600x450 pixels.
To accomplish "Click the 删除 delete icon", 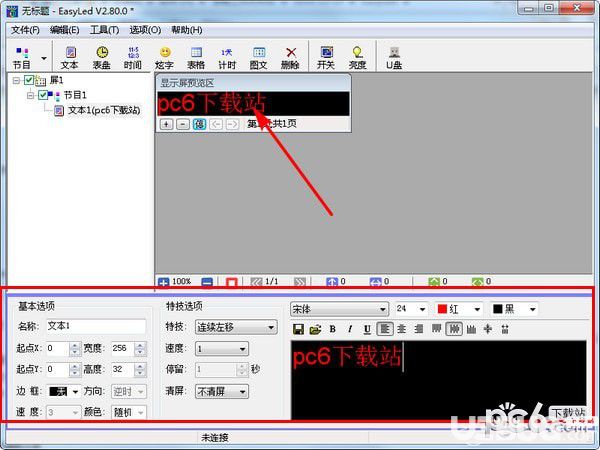I will (290, 58).
